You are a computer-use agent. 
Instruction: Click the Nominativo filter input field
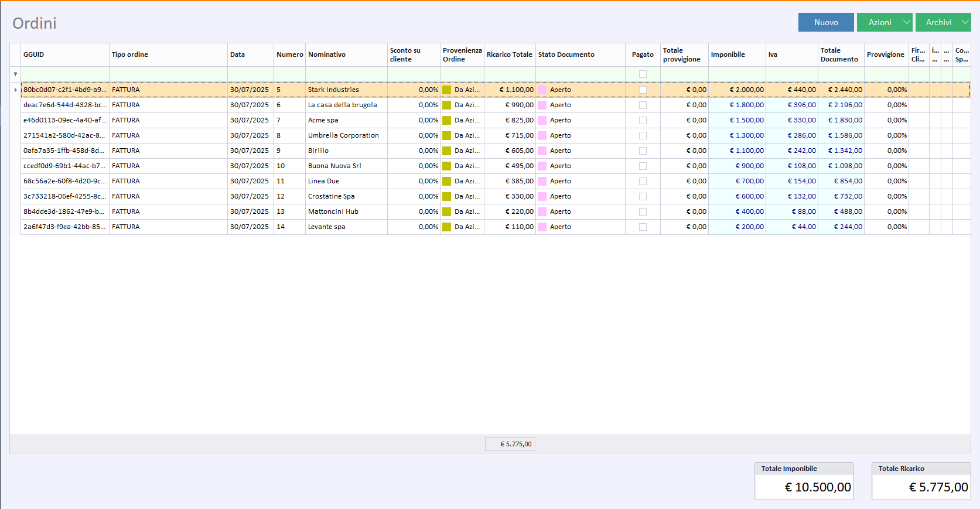pyautogui.click(x=347, y=74)
